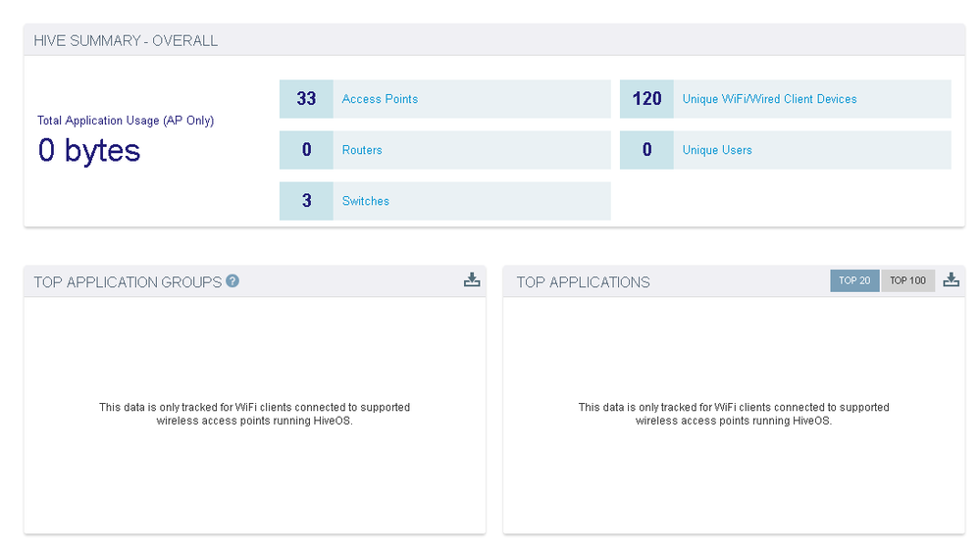980x549 pixels.
Task: Open the Access Points link
Action: [380, 99]
